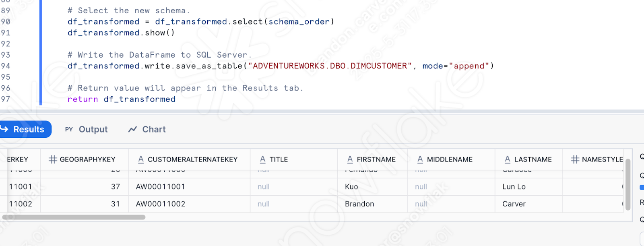Screen dimensions: 644x246
Task: Click the text type icon next to FIRSTNAME
Action: [x=349, y=159]
